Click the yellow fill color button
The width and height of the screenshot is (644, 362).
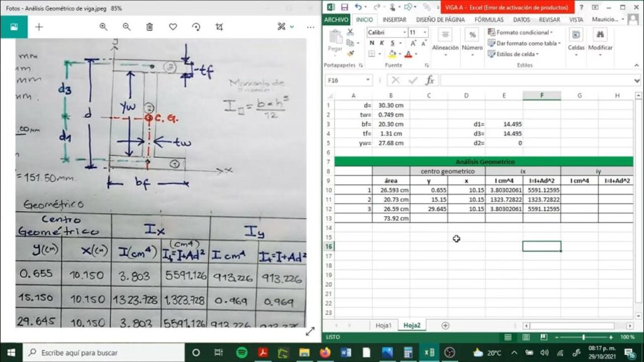tap(391, 55)
